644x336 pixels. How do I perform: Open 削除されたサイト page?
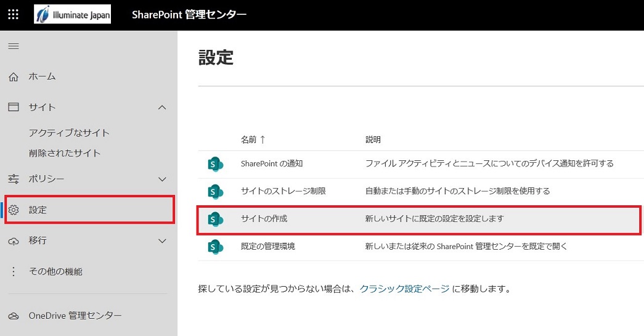(x=65, y=154)
